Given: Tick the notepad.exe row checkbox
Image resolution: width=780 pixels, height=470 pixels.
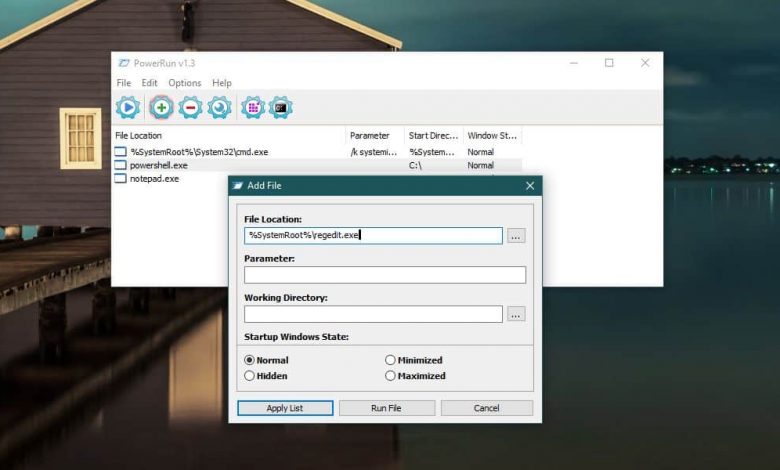Looking at the screenshot, I should point(120,179).
